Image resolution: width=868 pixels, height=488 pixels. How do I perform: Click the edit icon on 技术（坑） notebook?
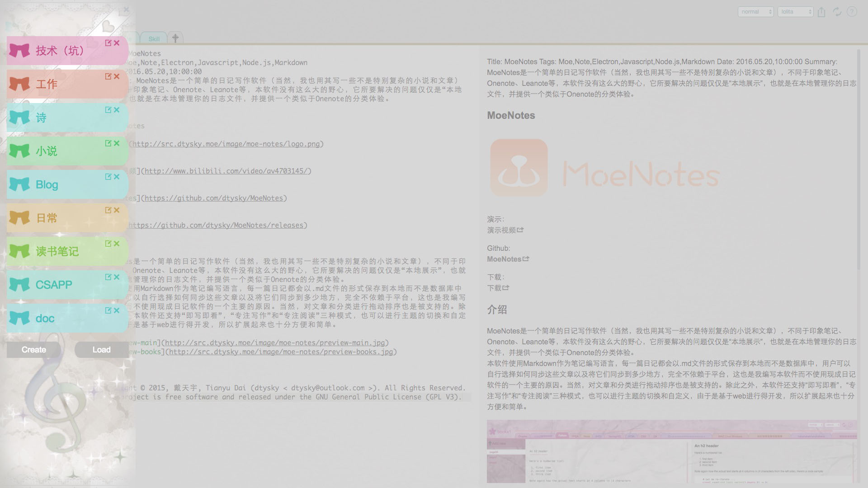(x=108, y=43)
